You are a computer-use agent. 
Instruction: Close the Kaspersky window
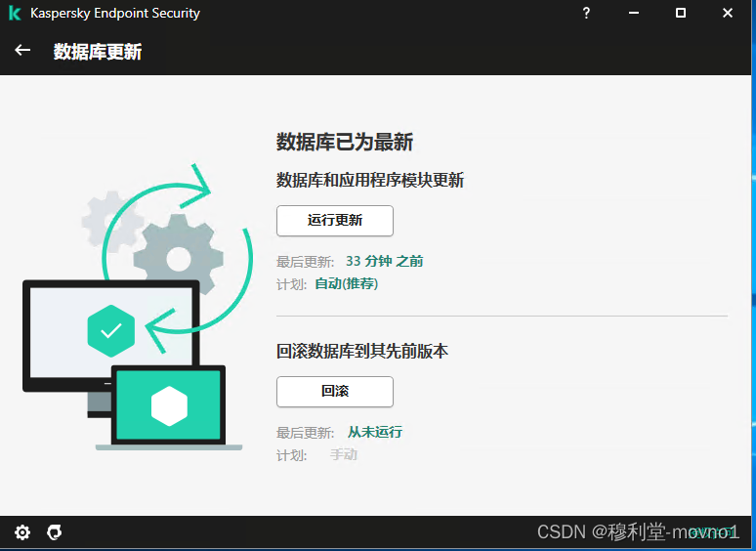click(x=728, y=13)
